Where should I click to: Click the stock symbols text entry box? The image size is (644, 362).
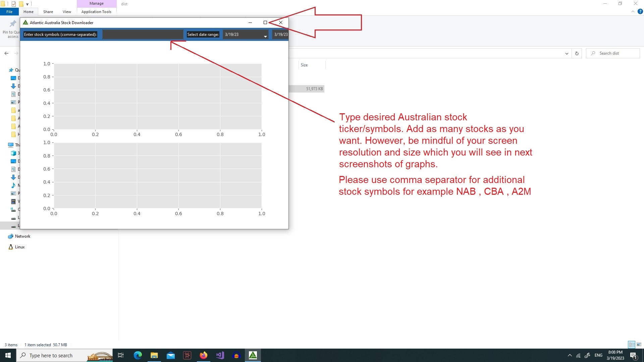143,35
